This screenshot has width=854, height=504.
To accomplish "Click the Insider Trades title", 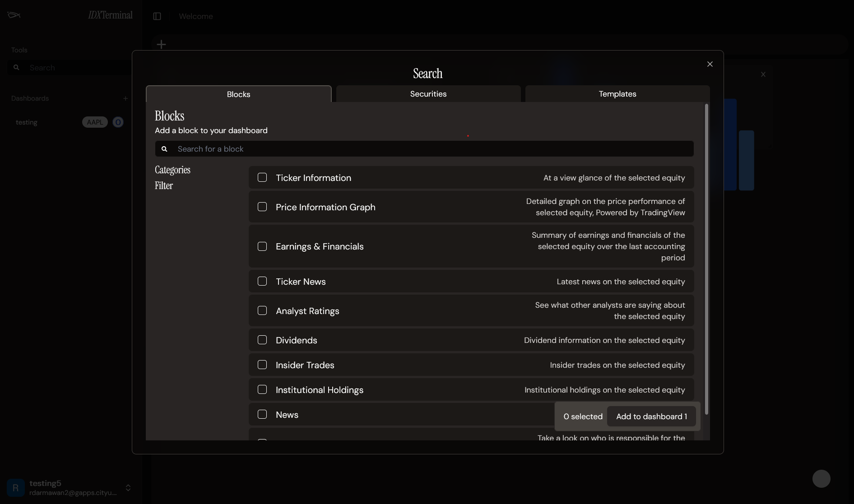I will [x=305, y=365].
